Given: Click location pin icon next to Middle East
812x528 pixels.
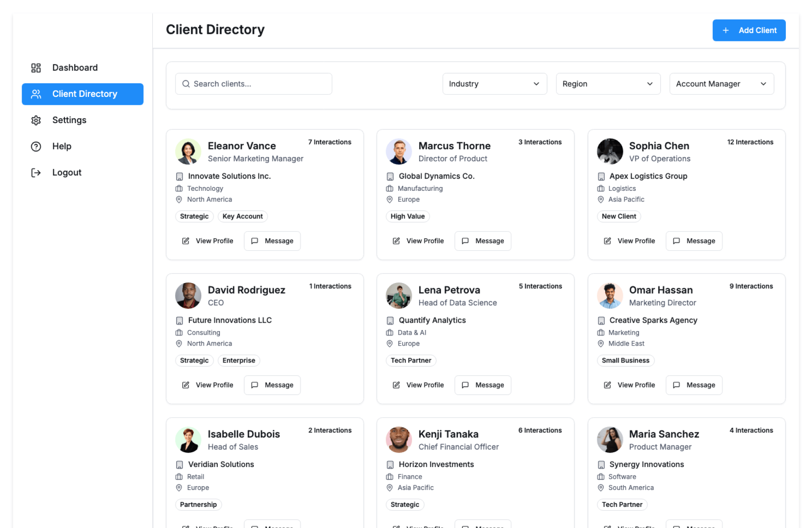Looking at the screenshot, I should tap(601, 344).
